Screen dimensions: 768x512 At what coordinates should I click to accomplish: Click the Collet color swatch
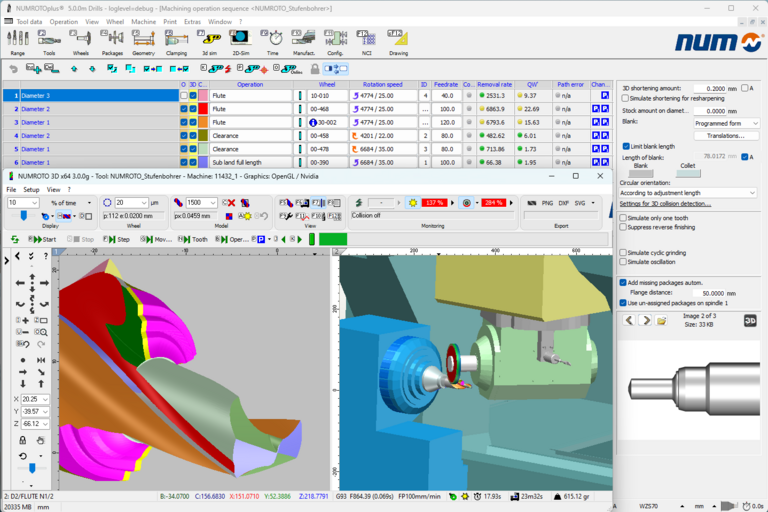tap(688, 174)
